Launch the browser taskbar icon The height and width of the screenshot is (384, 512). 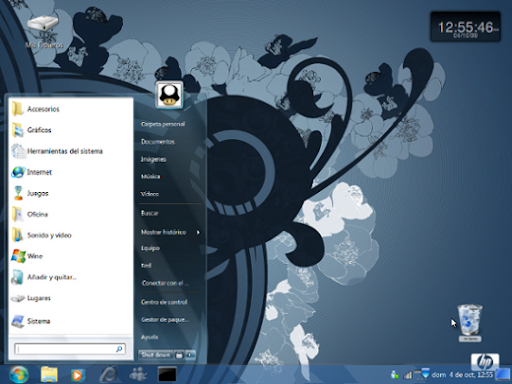[108, 375]
